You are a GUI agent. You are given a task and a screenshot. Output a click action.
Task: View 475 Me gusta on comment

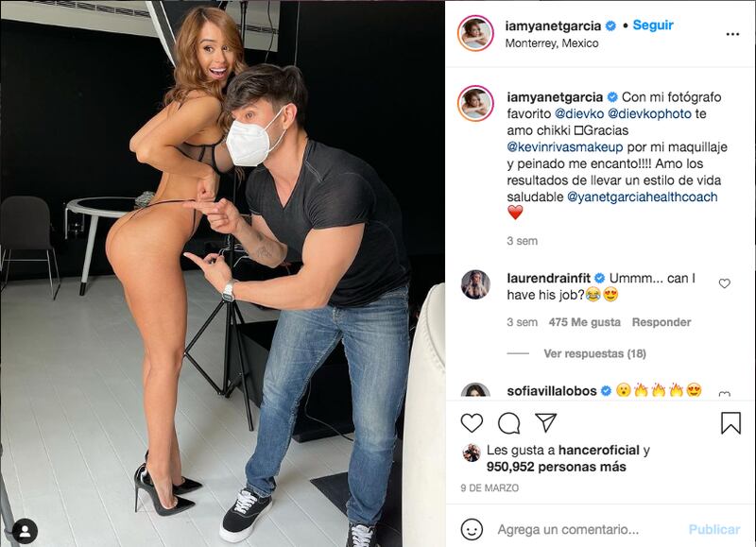[584, 322]
